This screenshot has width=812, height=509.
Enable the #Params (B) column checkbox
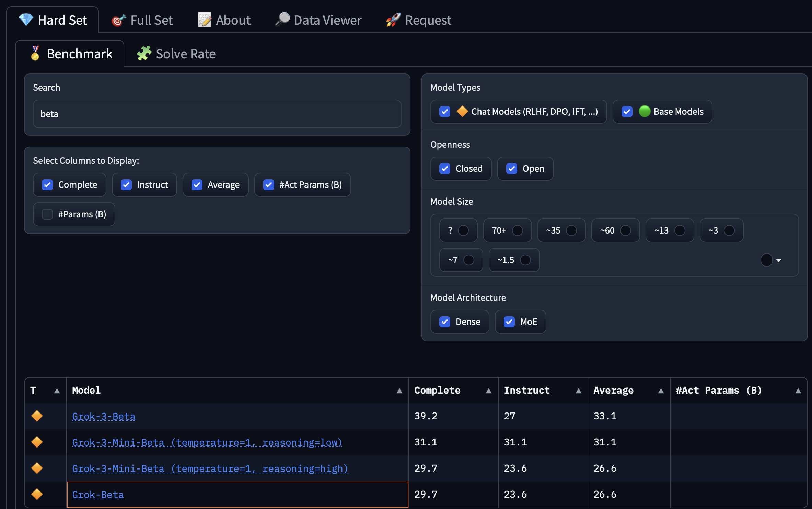point(47,214)
